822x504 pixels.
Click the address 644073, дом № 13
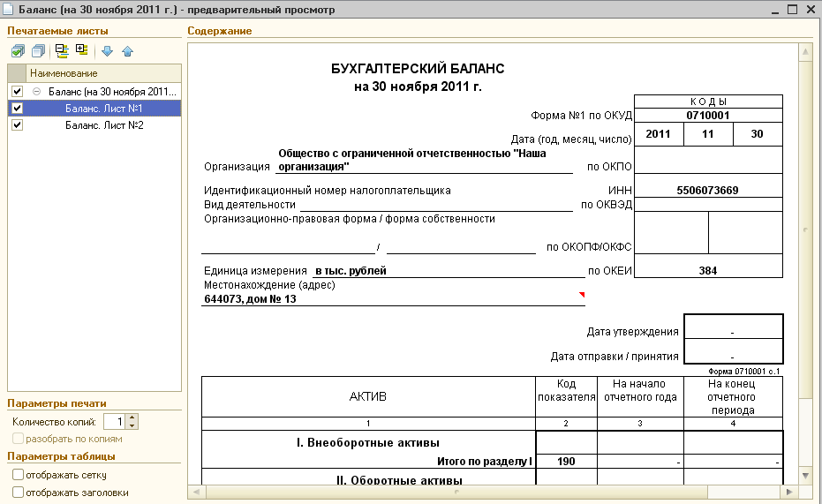[x=250, y=298]
